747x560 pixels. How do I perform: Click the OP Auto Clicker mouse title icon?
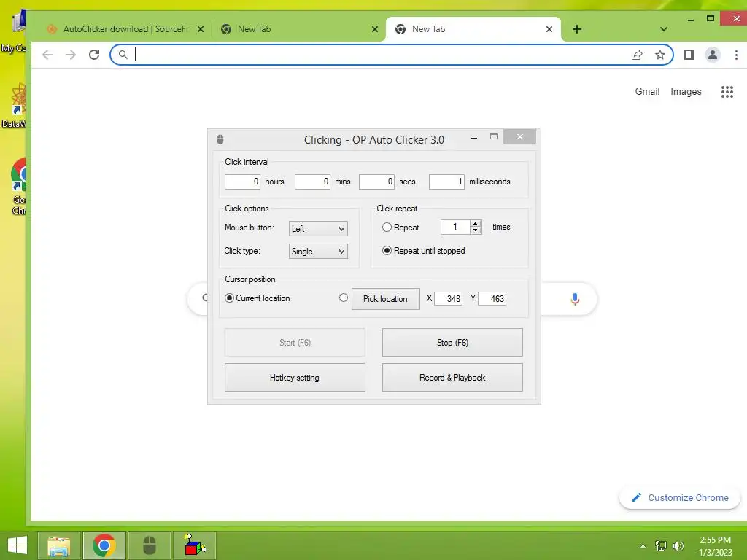tap(220, 139)
